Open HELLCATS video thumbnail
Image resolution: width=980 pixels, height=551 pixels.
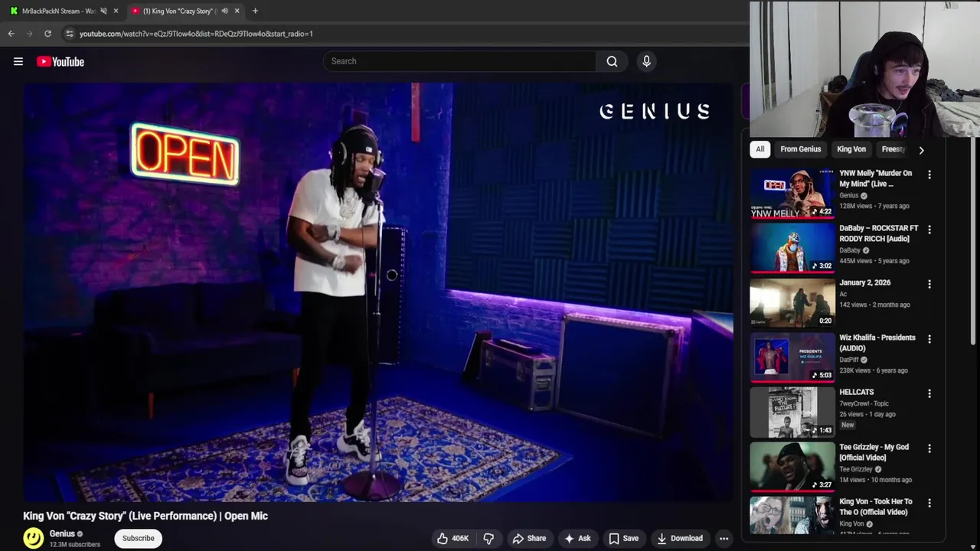tap(792, 412)
